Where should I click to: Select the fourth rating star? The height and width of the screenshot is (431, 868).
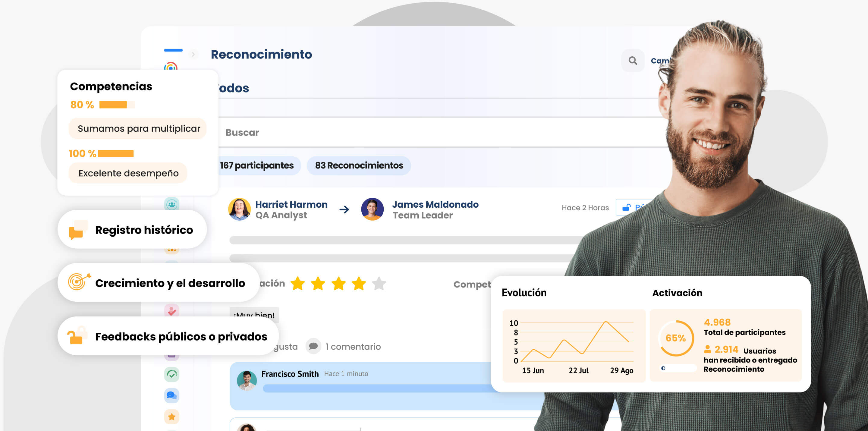(359, 284)
